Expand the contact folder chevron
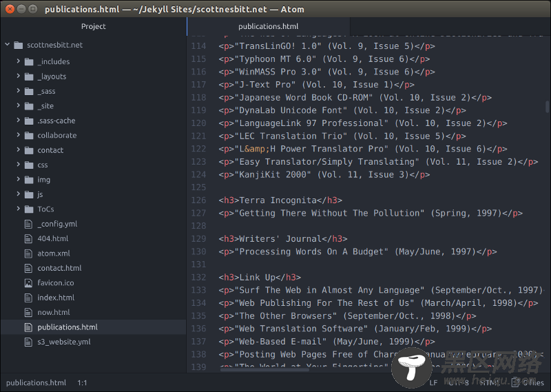The image size is (551, 392). [19, 149]
